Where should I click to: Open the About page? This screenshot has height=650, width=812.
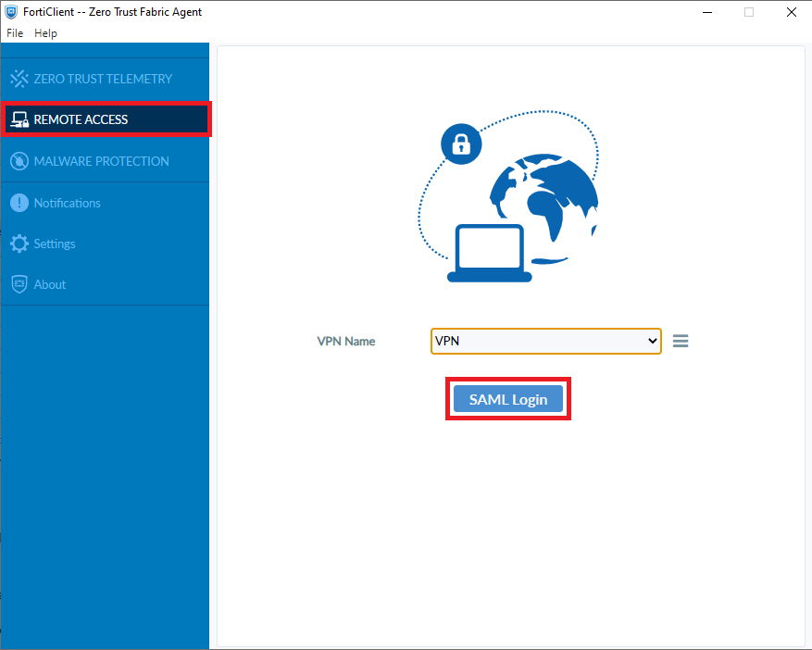(105, 284)
